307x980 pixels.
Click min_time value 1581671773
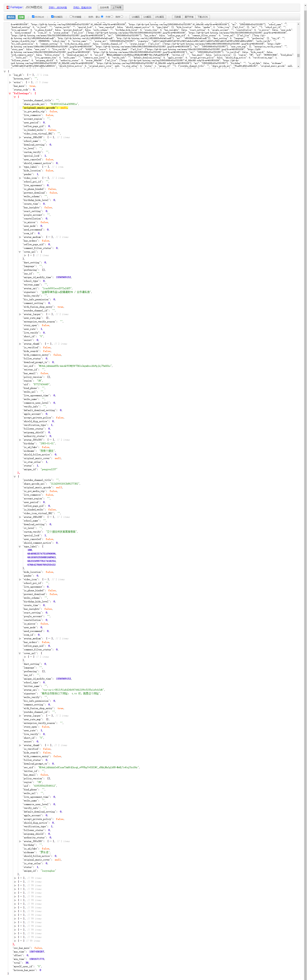pos(37,959)
